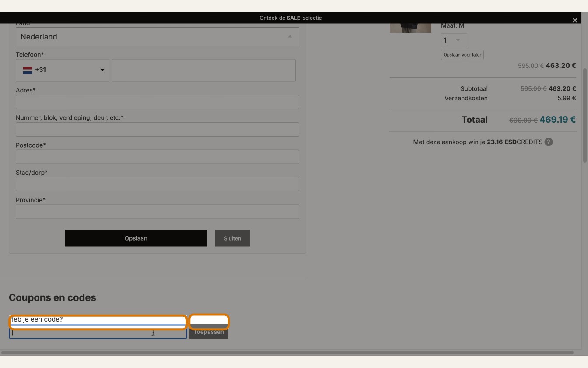Open the +31 phone country code dropdown

[x=63, y=70]
